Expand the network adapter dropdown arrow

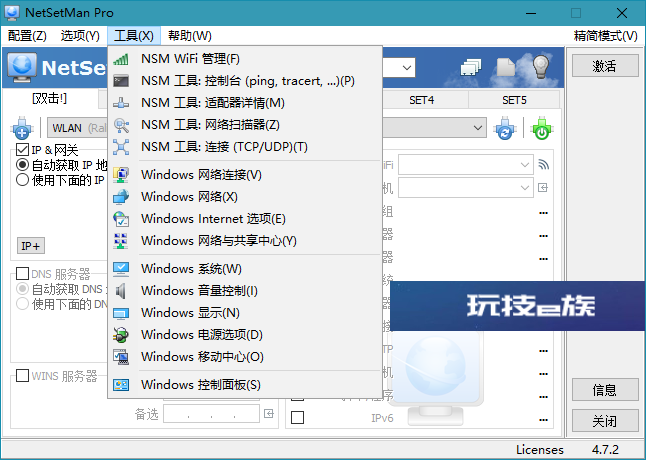pyautogui.click(x=477, y=128)
